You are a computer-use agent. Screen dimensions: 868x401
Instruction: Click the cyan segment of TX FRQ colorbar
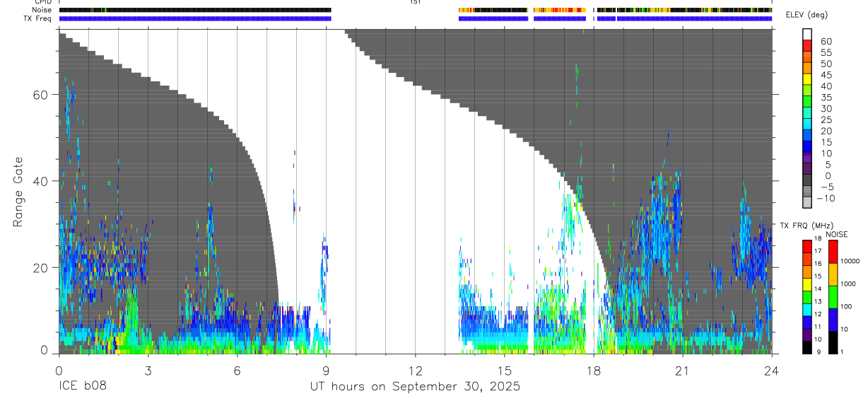coord(807,310)
